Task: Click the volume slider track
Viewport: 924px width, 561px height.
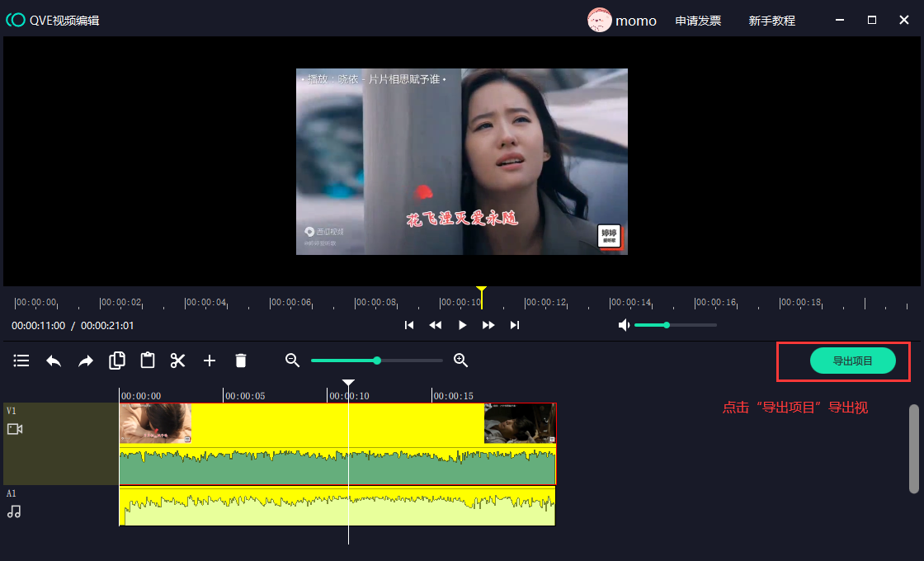Action: [x=691, y=325]
